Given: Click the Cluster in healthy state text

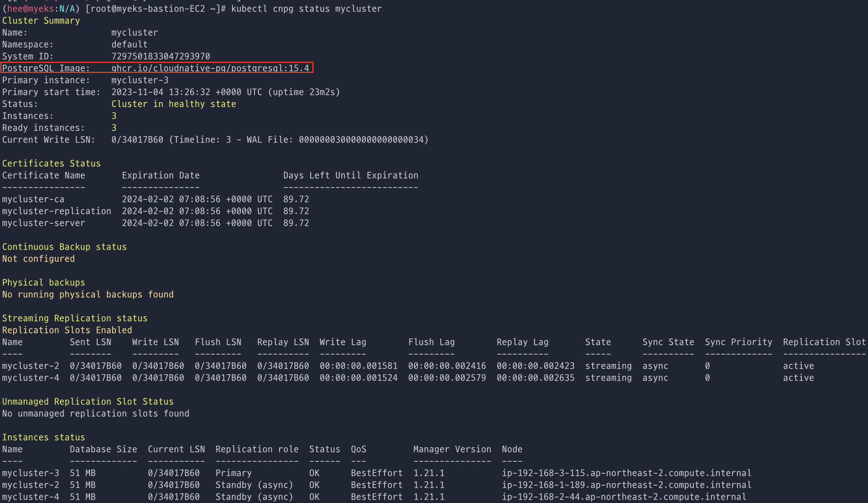Looking at the screenshot, I should (x=174, y=104).
